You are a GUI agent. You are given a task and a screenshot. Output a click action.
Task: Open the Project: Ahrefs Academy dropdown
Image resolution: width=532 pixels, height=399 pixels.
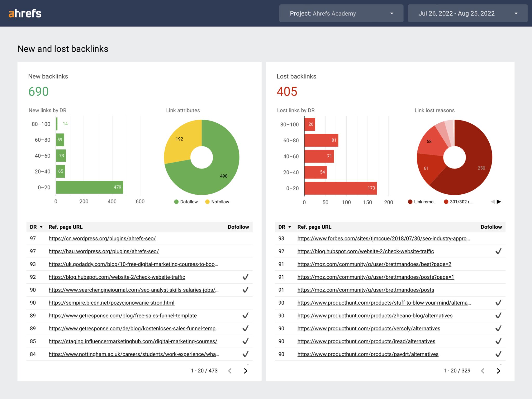point(341,13)
